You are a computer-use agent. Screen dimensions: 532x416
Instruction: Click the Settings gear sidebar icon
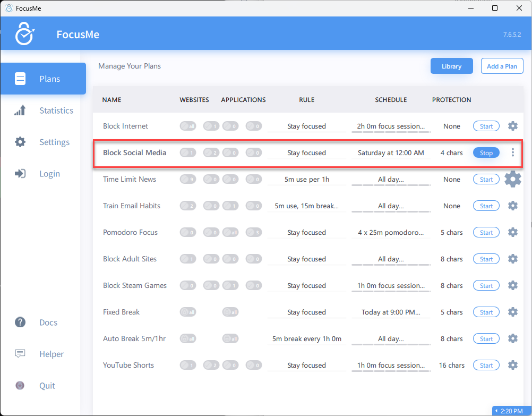(x=20, y=142)
